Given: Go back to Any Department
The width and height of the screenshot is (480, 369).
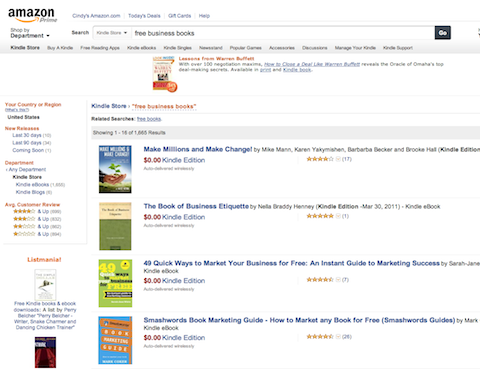Looking at the screenshot, I should coord(27,169).
